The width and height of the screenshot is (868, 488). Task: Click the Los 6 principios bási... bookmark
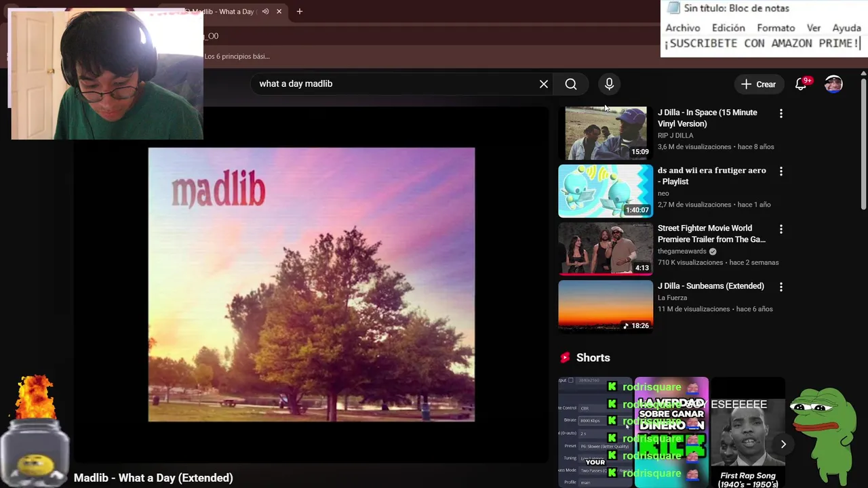[237, 56]
